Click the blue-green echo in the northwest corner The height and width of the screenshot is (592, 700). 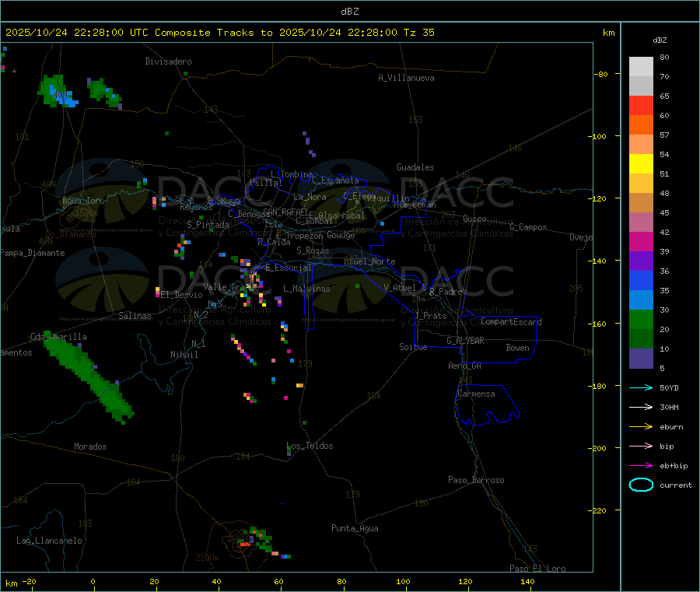59,92
